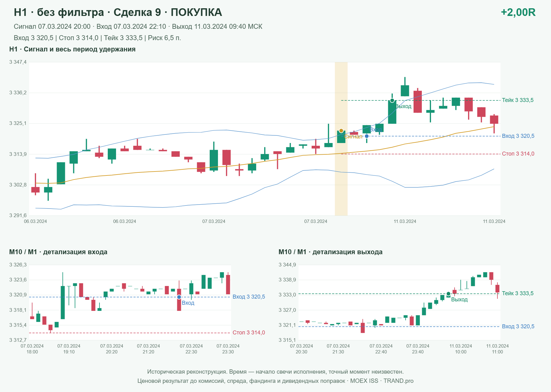
Task: Click the 3 347,4 price axis label
Action: (x=18, y=62)
